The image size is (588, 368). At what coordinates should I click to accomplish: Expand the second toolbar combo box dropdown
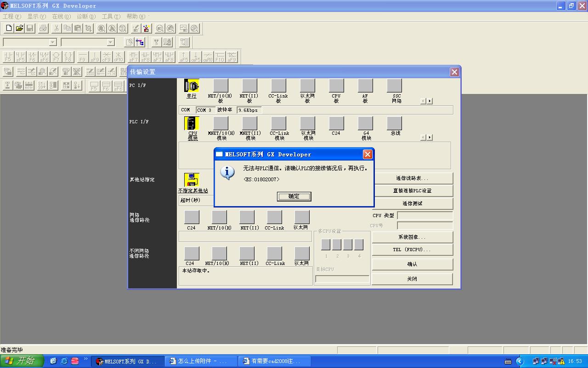tap(110, 42)
